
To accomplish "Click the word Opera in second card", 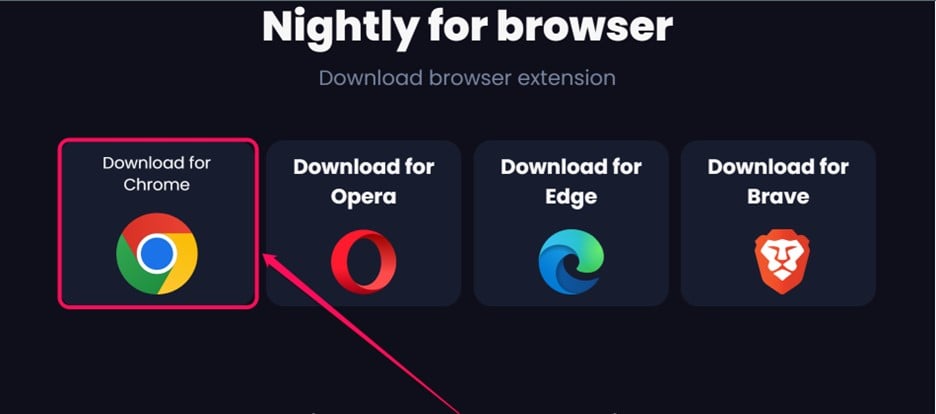I will coord(364,197).
